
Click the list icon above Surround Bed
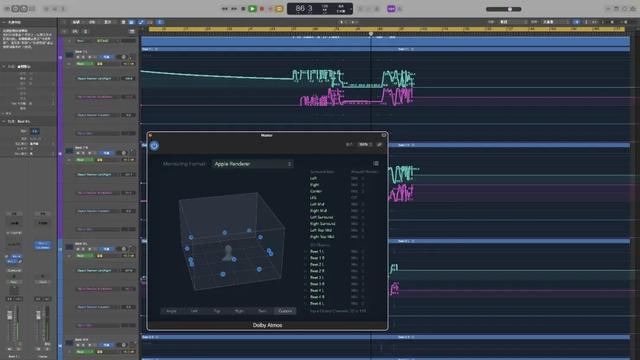click(x=376, y=164)
